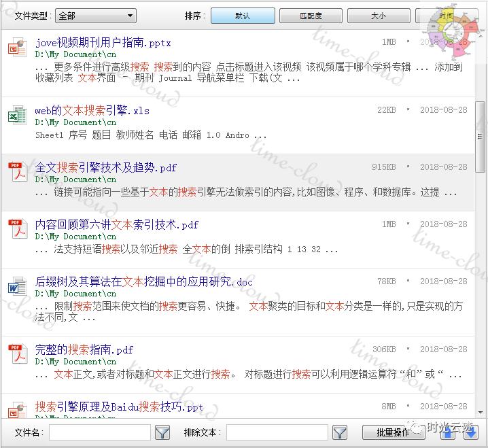Click the Word icon of 后缀树及其算法 document
The width and height of the screenshot is (488, 448).
point(18,286)
